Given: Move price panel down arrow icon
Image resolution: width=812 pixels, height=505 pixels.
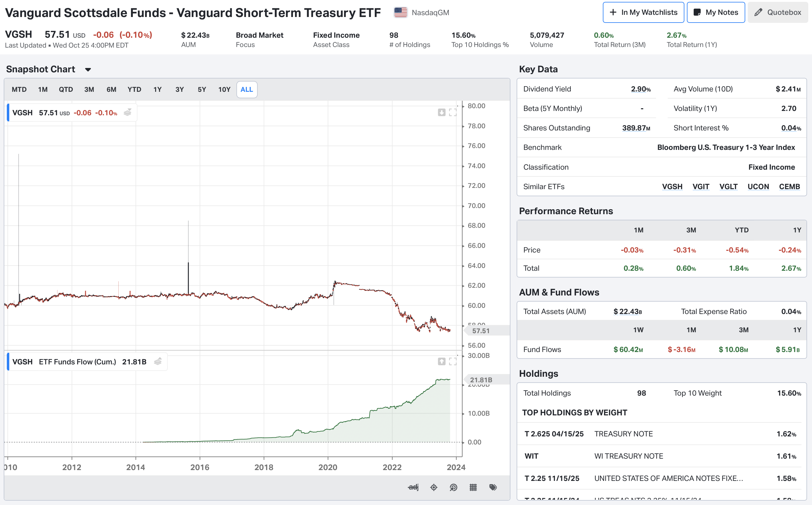Looking at the screenshot, I should (x=442, y=112).
